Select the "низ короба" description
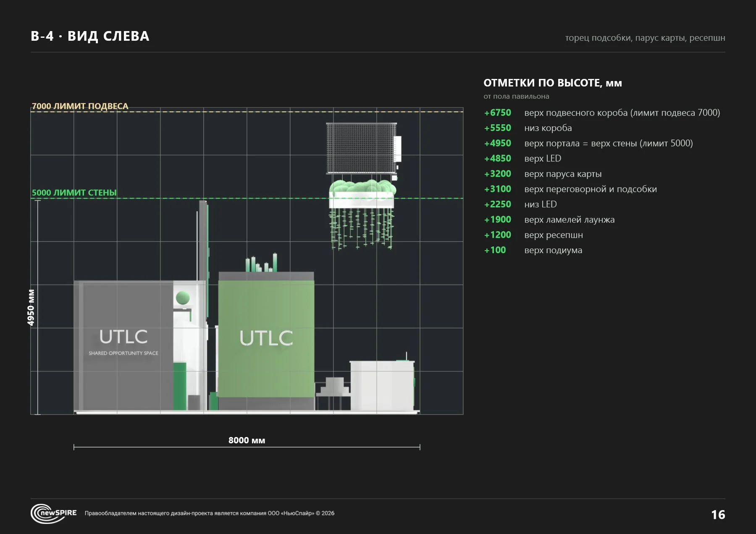The height and width of the screenshot is (534, 756). click(548, 128)
